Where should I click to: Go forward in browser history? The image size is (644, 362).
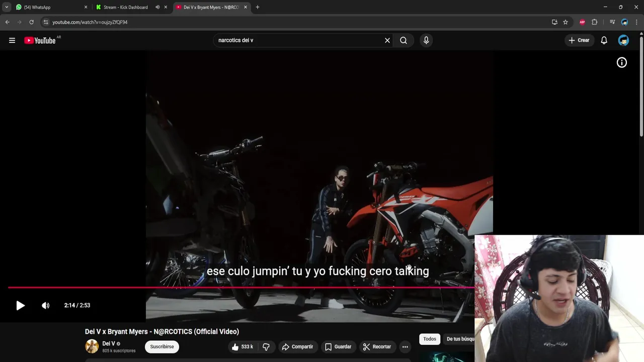[19, 22]
